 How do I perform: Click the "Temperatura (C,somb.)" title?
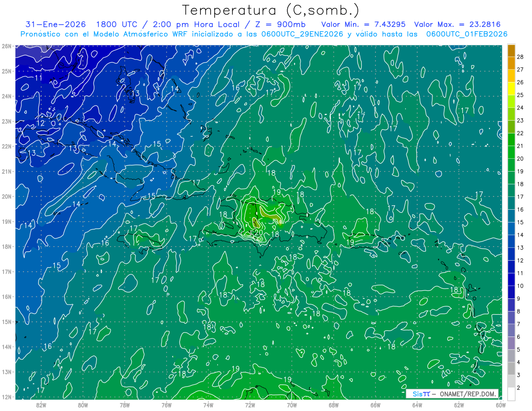(271, 10)
